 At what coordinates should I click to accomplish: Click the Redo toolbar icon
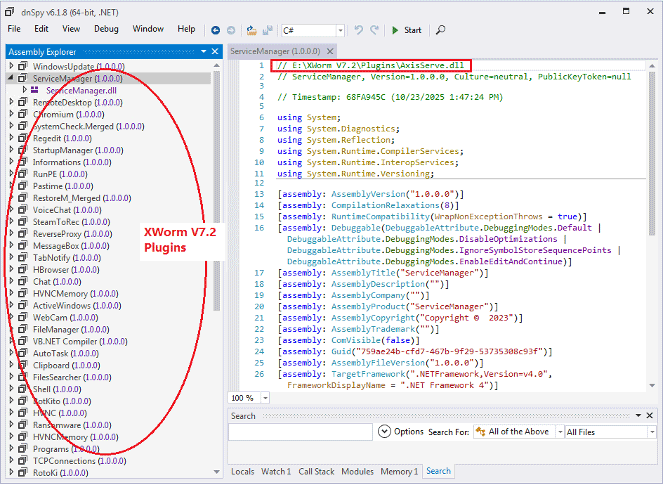tap(375, 30)
